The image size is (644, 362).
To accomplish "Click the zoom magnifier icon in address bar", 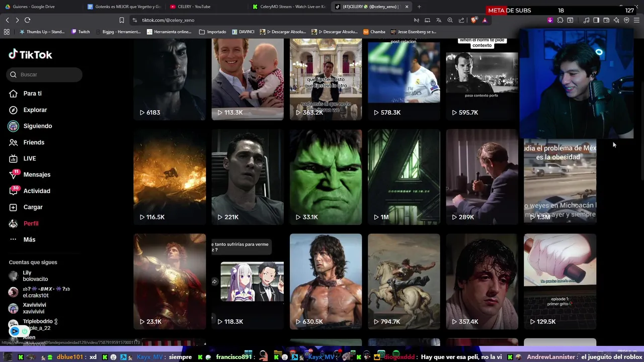I will (450, 20).
